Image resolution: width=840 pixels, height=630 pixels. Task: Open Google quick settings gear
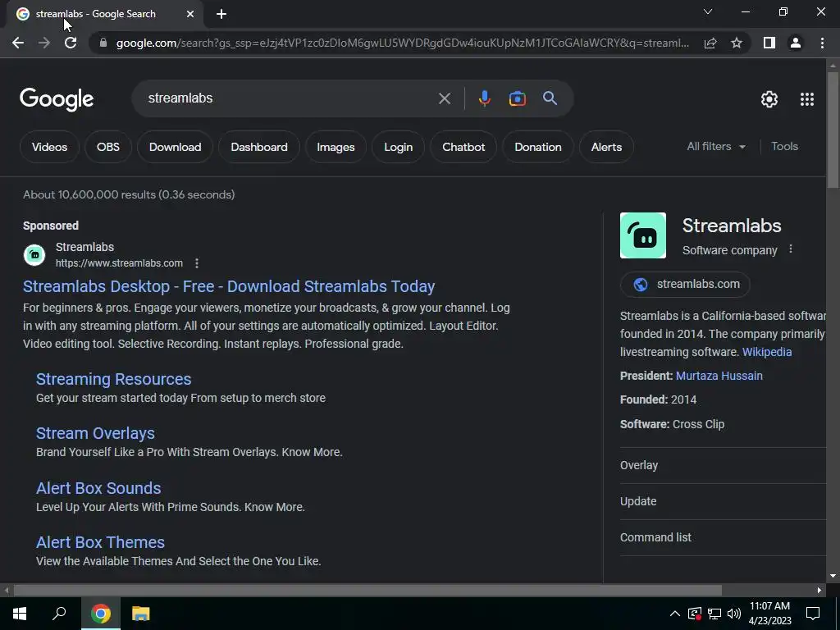pos(769,99)
